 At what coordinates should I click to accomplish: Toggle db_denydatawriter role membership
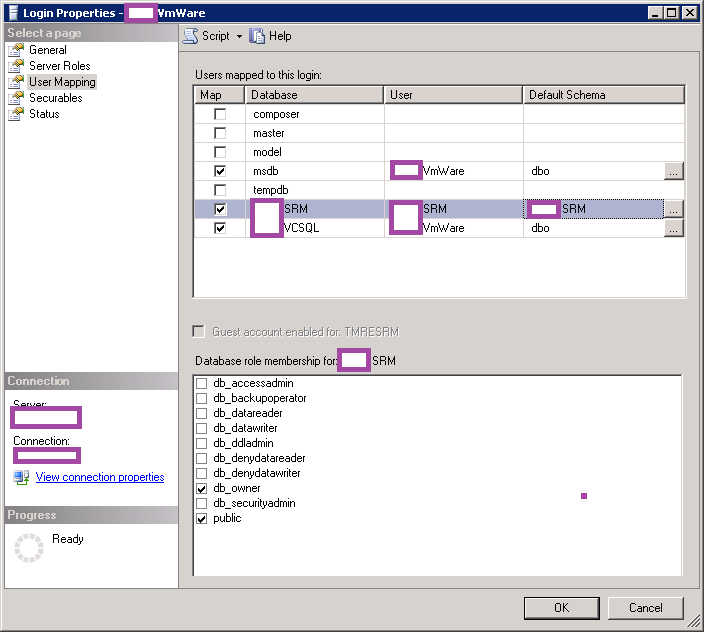[202, 473]
